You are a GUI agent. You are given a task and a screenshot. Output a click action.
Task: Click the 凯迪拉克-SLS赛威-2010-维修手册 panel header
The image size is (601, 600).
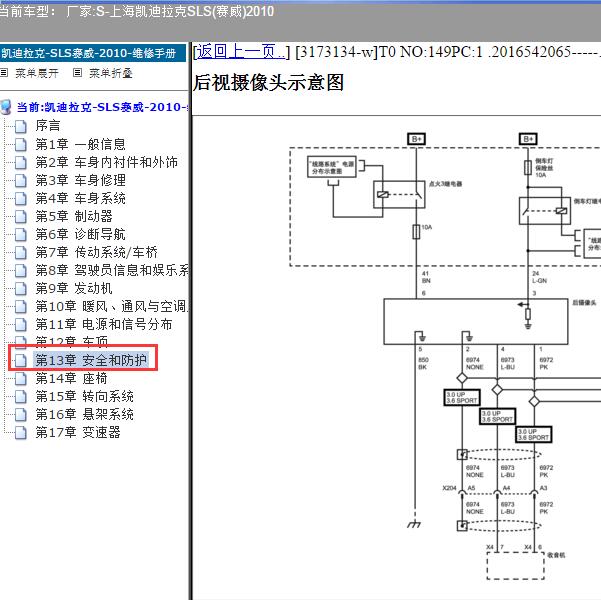(93, 53)
